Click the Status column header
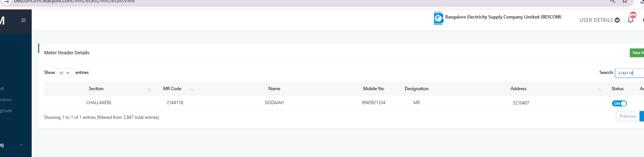 [x=618, y=89]
